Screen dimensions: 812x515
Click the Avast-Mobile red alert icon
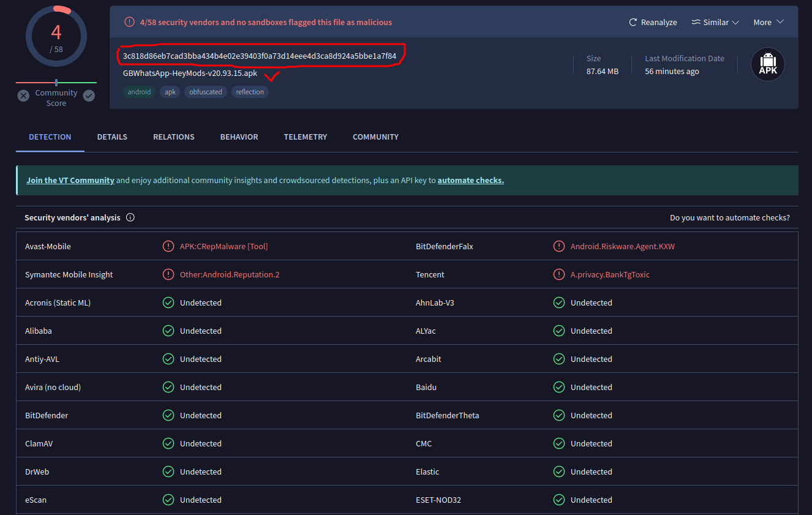pyautogui.click(x=168, y=246)
